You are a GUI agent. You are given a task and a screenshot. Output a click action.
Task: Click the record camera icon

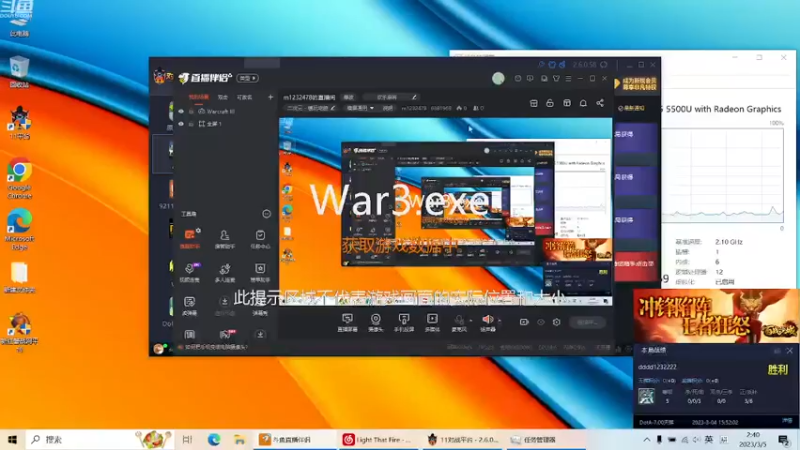524,322
